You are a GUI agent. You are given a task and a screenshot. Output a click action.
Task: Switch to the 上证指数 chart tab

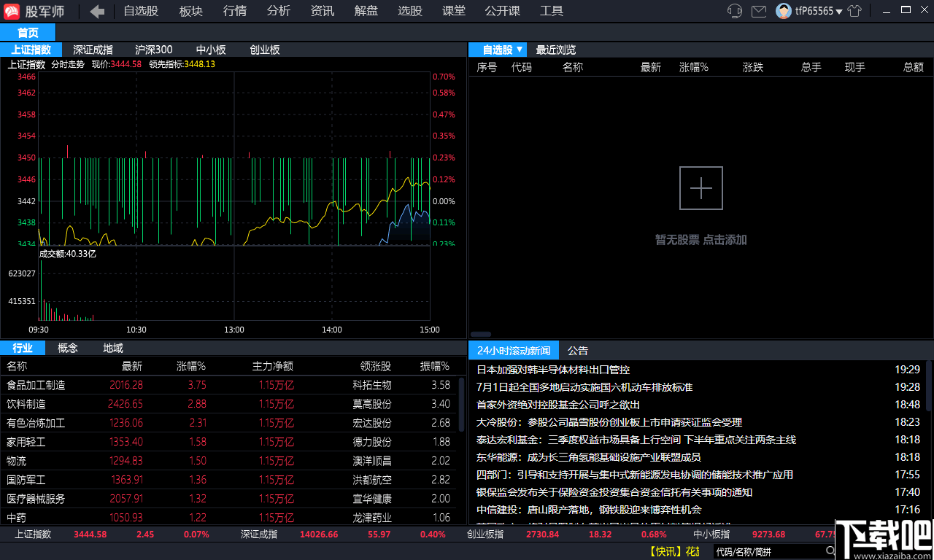(x=31, y=50)
